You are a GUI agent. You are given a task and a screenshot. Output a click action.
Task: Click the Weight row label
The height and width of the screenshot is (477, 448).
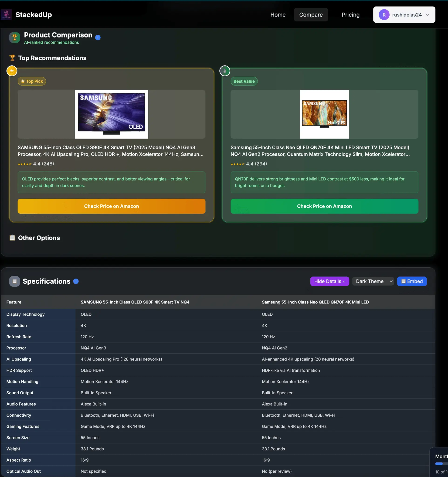click(x=13, y=449)
